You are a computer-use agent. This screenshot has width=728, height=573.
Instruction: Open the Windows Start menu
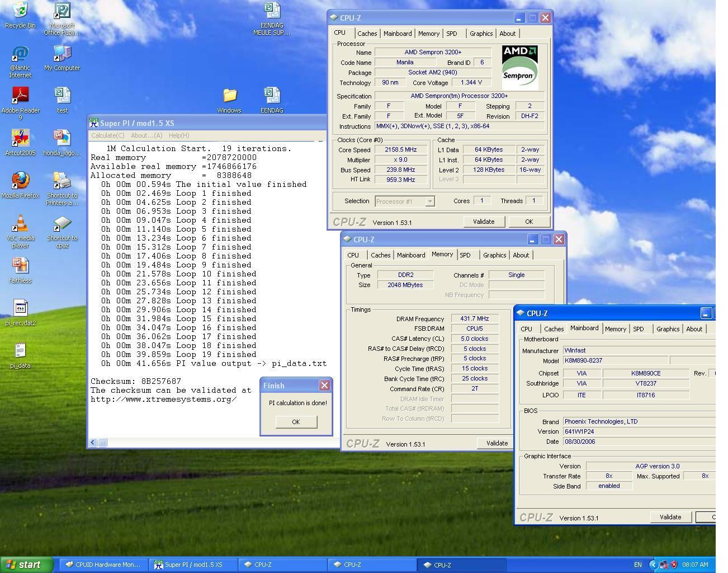point(26,565)
